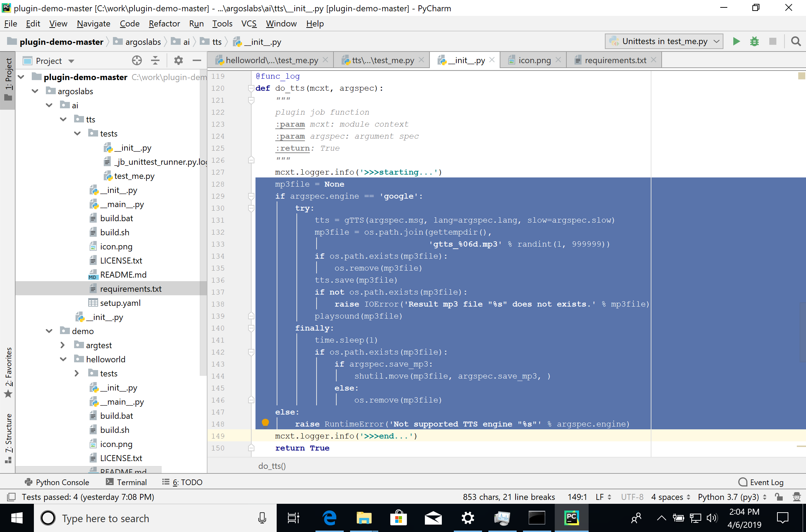Expand the argtest folder
The image size is (806, 532).
[63, 345]
